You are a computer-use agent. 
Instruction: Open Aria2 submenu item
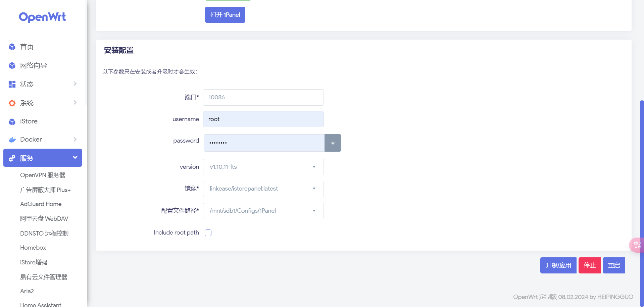pyautogui.click(x=27, y=291)
